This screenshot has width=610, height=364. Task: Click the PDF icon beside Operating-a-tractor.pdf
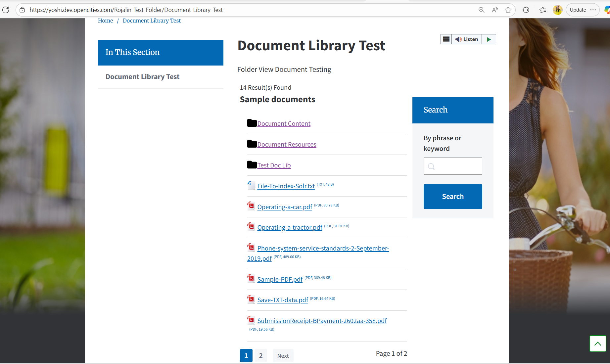point(251,227)
